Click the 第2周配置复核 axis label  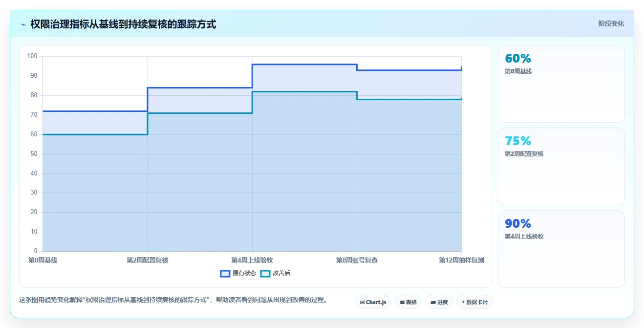coord(148,260)
